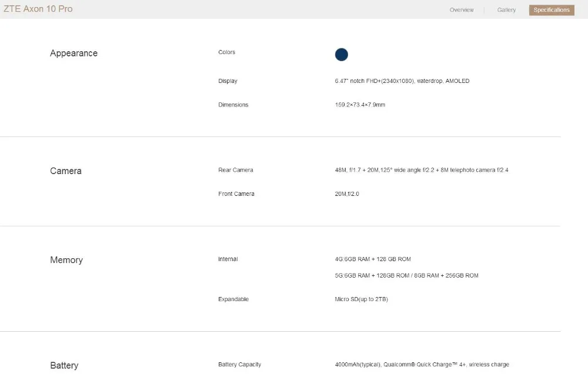Screen dimensions: 588x387
Task: Click the Battery Capacity label
Action: [x=240, y=365]
